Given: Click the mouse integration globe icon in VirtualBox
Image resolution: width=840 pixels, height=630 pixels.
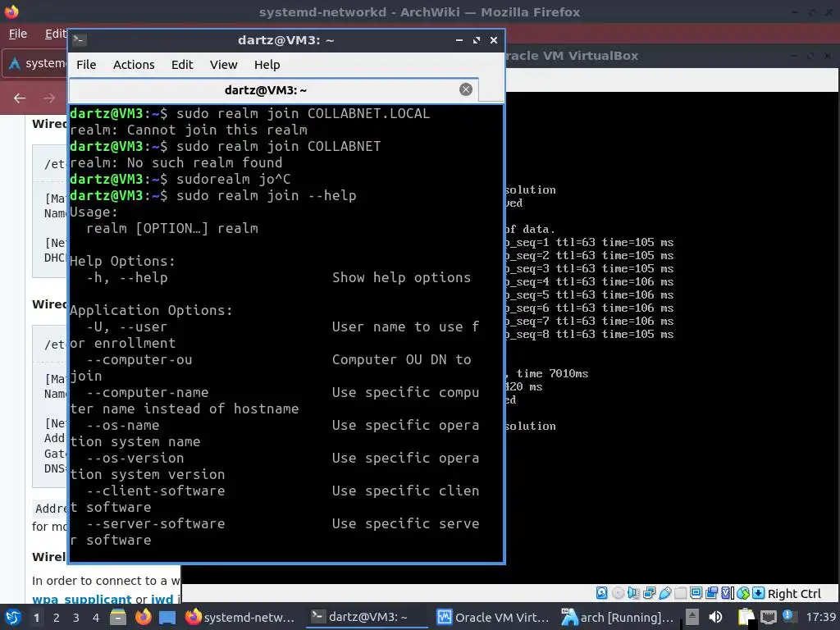Looking at the screenshot, I should pos(743,593).
